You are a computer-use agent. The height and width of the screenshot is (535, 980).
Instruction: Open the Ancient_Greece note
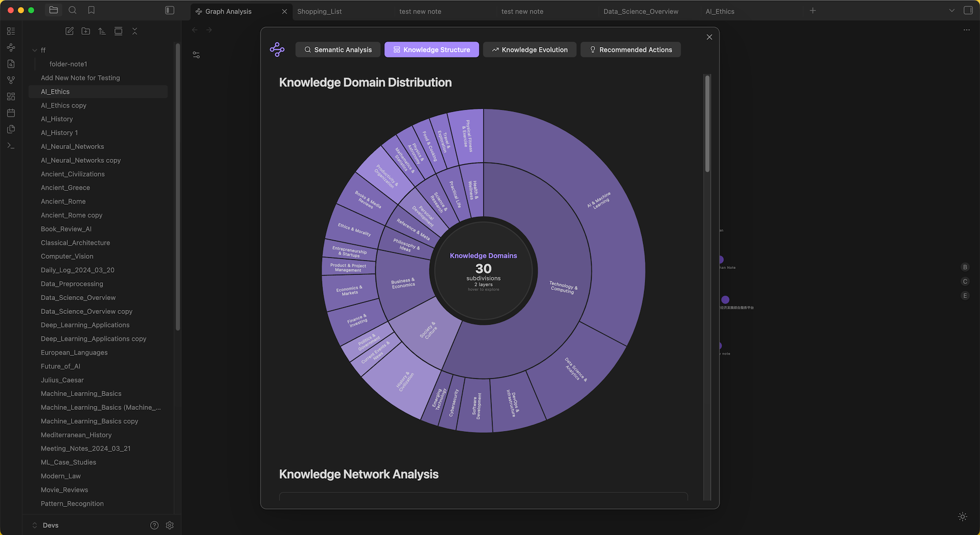(65, 188)
